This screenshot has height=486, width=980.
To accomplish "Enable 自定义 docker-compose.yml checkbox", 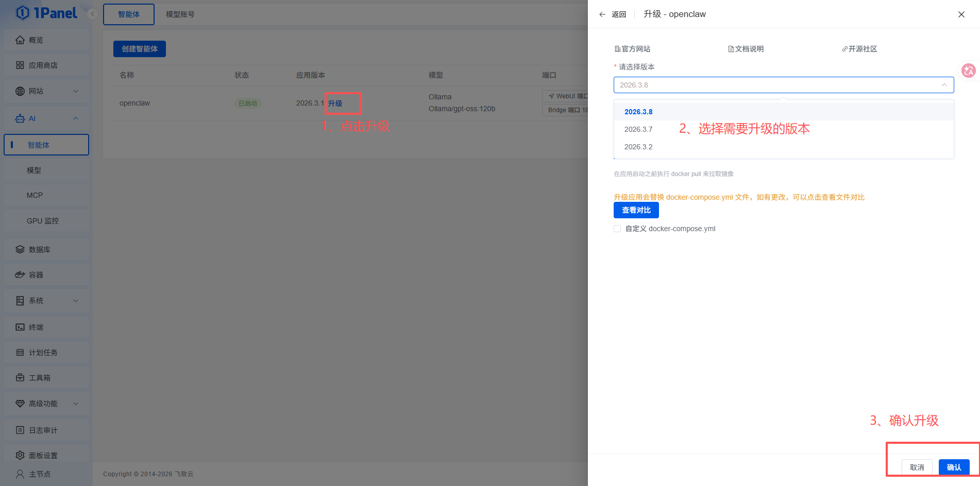I will click(617, 229).
